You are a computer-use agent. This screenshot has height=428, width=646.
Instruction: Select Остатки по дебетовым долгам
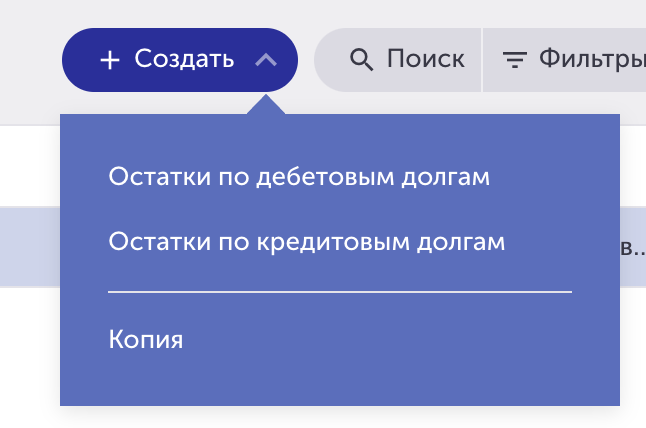click(x=299, y=177)
